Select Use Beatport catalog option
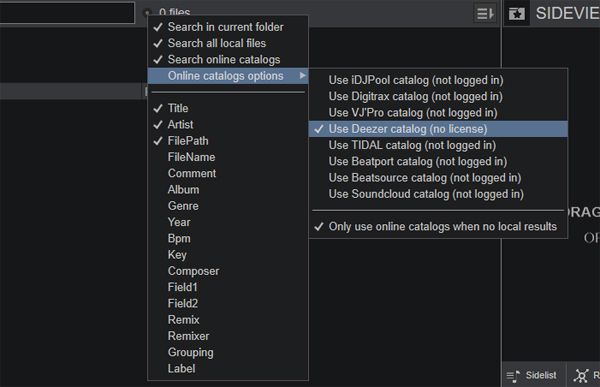The height and width of the screenshot is (387, 600). [x=438, y=162]
